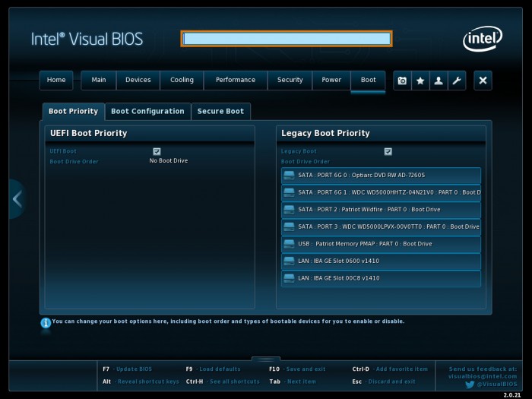
Task: Switch to Boot Configuration tab
Action: click(147, 111)
